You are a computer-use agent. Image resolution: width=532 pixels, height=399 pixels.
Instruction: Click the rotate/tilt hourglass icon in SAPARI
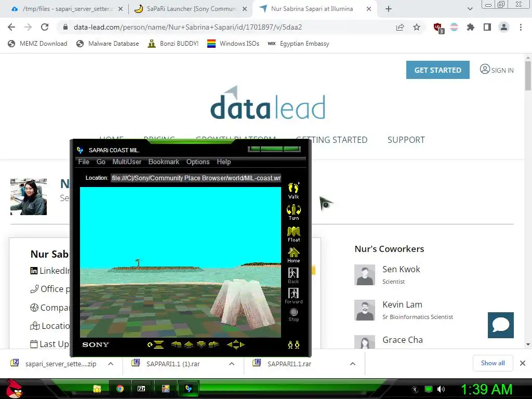click(156, 345)
